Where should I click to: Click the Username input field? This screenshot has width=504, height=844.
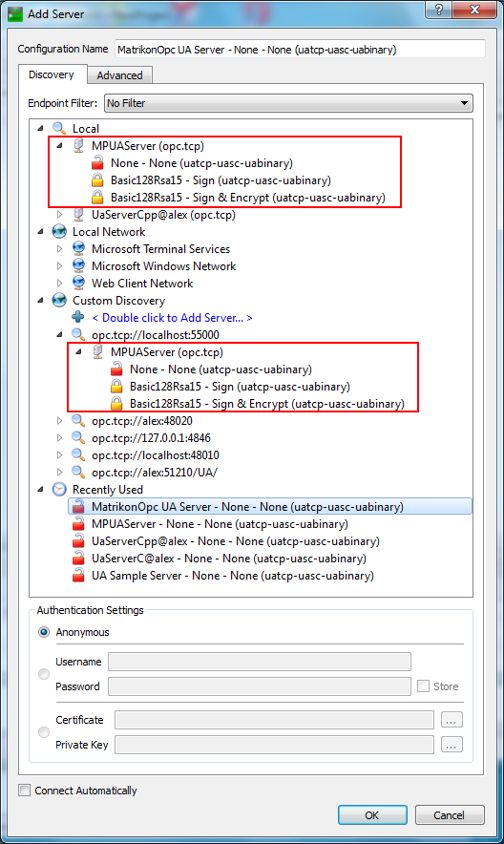(x=260, y=662)
